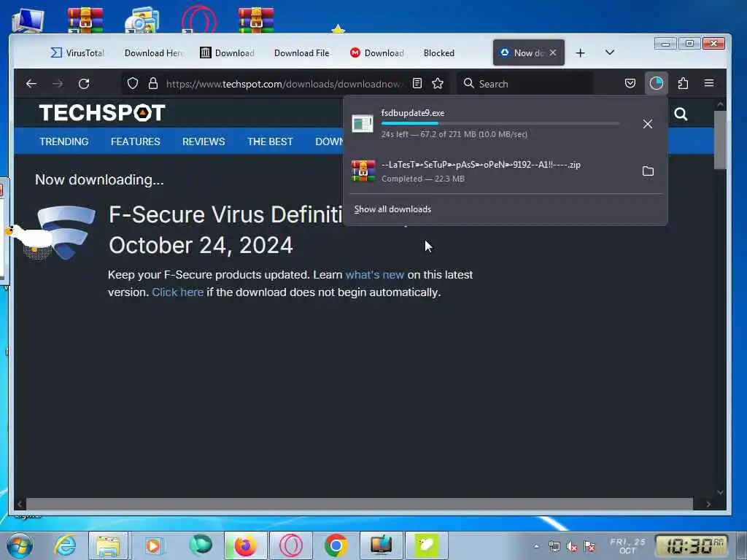Switch to Firefox in the taskbar
Viewport: 747px width, 560px height.
click(x=245, y=545)
